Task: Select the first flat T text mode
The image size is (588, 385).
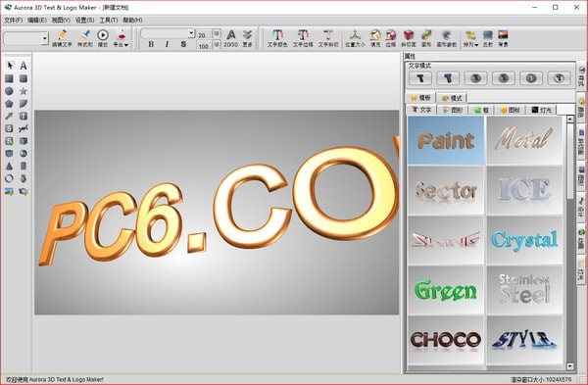Action: (420, 78)
